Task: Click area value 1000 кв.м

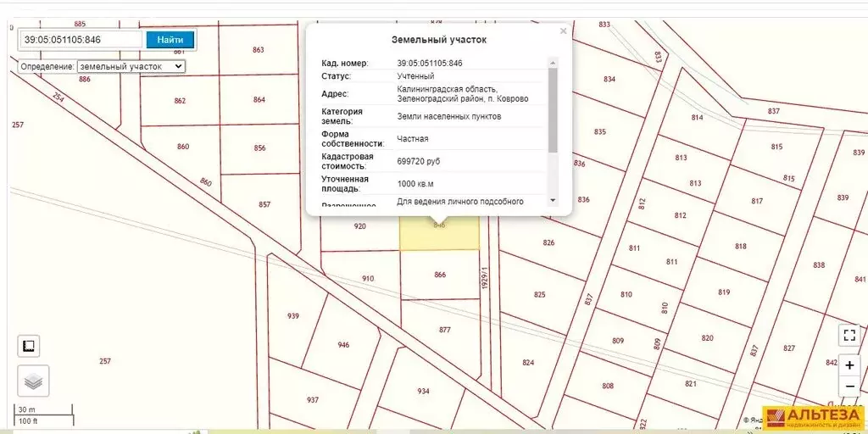Action: (415, 183)
